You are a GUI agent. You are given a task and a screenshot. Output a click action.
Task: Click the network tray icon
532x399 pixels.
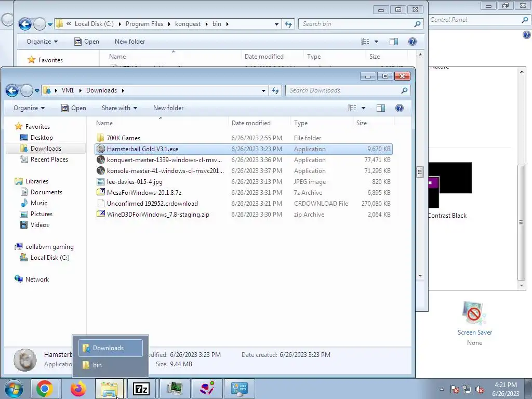click(467, 389)
